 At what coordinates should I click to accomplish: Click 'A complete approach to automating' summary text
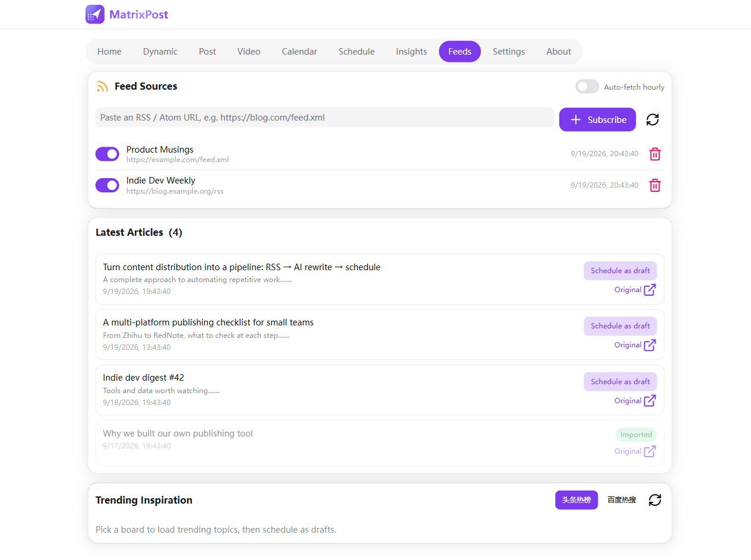click(x=197, y=280)
